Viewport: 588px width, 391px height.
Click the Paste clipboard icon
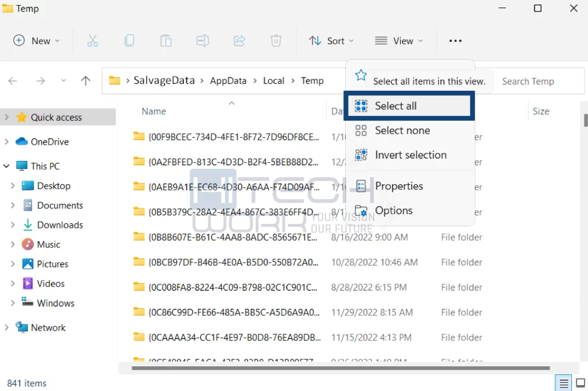pos(166,41)
